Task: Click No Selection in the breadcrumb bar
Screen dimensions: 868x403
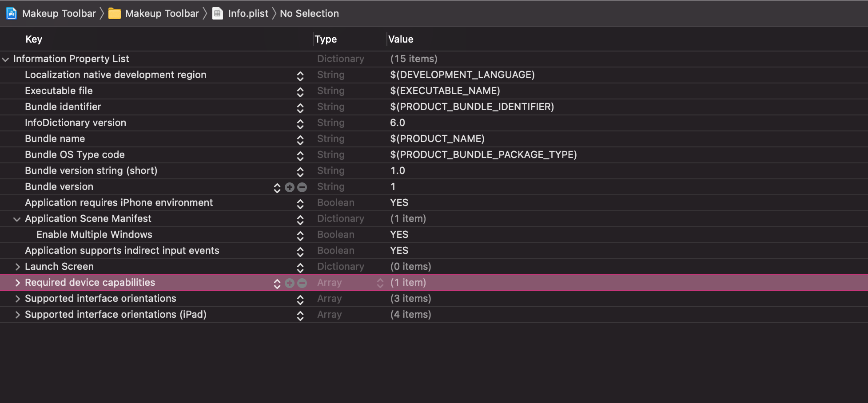Action: tap(309, 14)
